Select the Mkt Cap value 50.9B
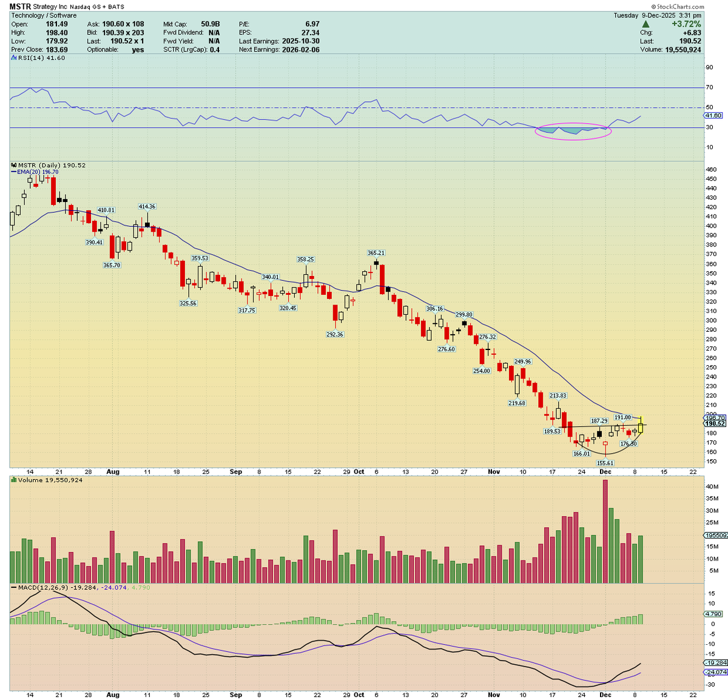 pos(210,24)
